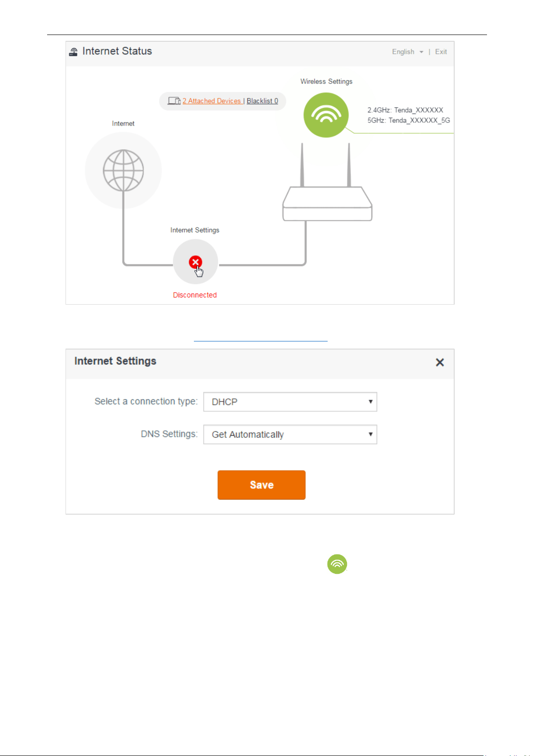Open the connection type DHCP dropdown
Viewport: 535px width, 756px height.
point(290,402)
